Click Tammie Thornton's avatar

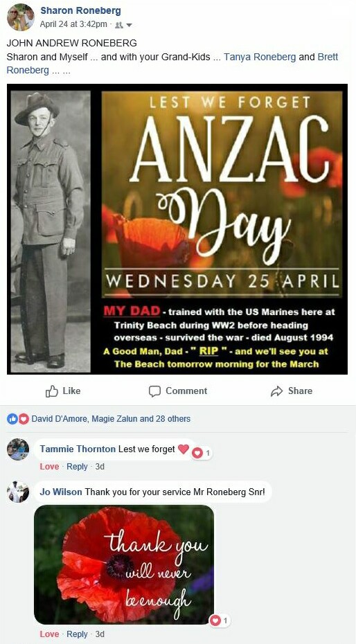tap(18, 449)
